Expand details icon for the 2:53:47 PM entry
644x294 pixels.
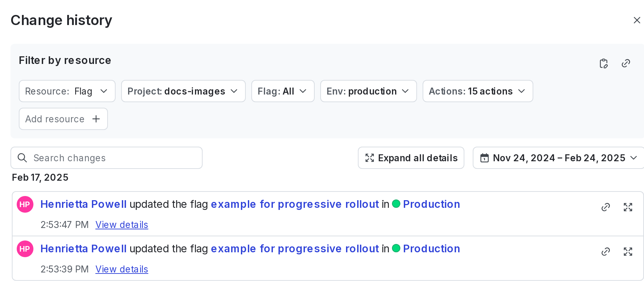[x=628, y=207]
